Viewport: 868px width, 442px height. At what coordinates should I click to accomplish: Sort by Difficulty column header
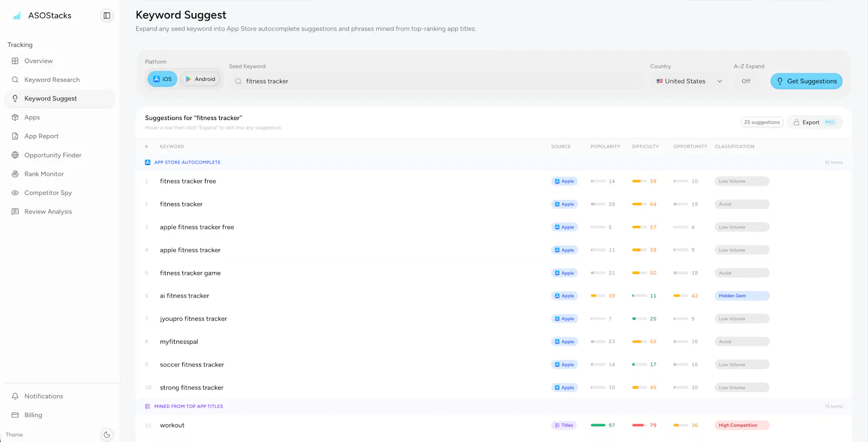[x=645, y=147]
